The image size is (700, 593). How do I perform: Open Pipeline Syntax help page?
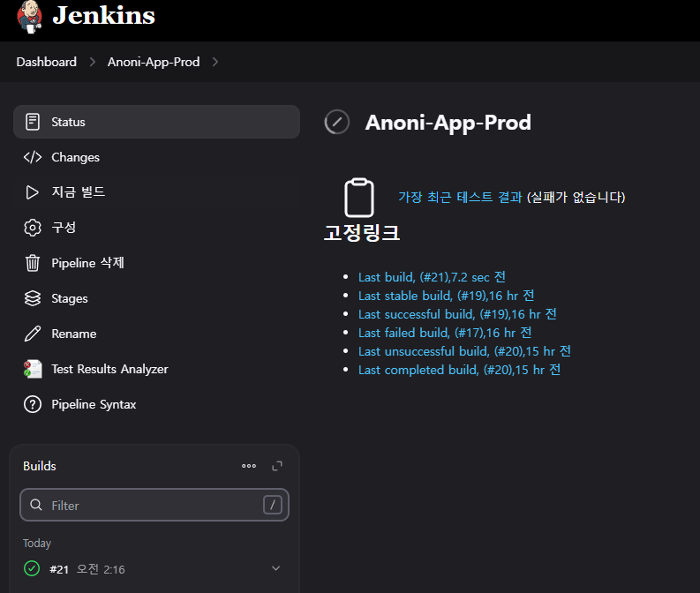tap(157, 404)
